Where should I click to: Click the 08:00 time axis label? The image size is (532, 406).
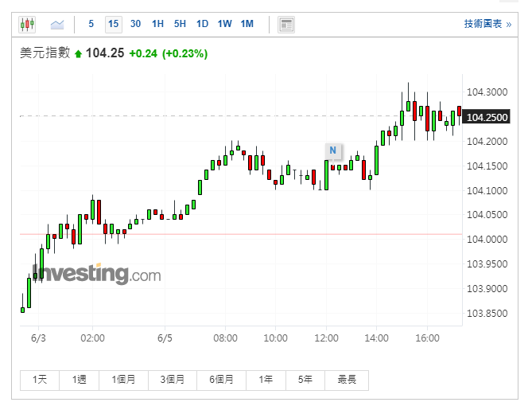coord(225,338)
